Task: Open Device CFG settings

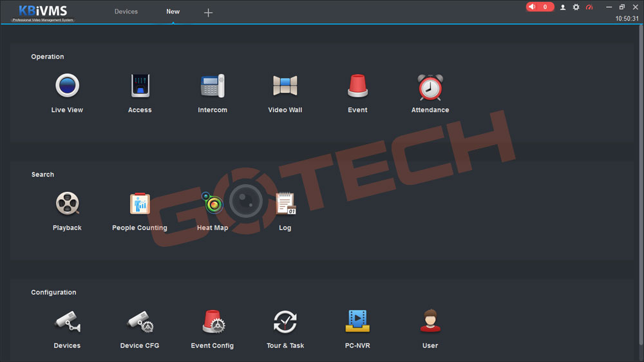Action: (140, 321)
